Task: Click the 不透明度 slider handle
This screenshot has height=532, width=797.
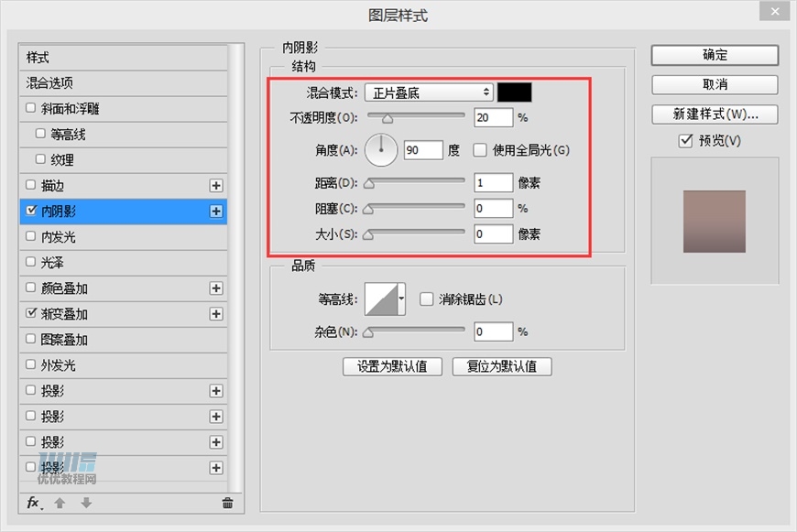Action: coord(388,119)
